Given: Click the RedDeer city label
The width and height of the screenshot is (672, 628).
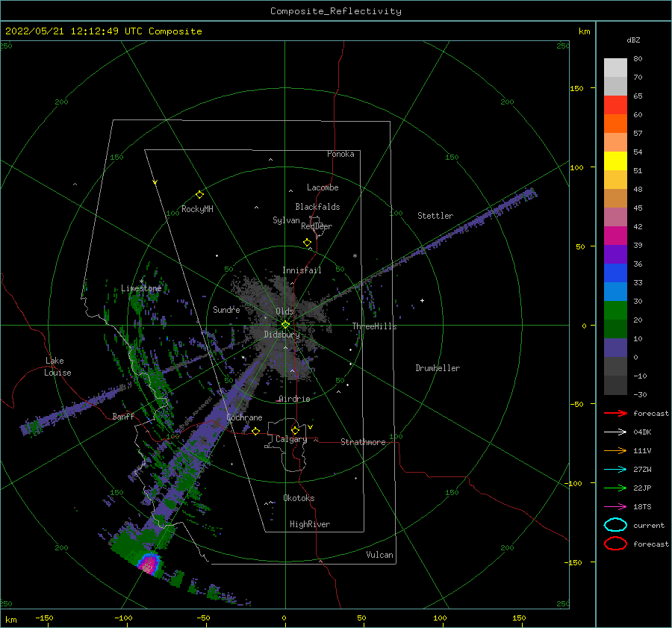Looking at the screenshot, I should (x=317, y=226).
